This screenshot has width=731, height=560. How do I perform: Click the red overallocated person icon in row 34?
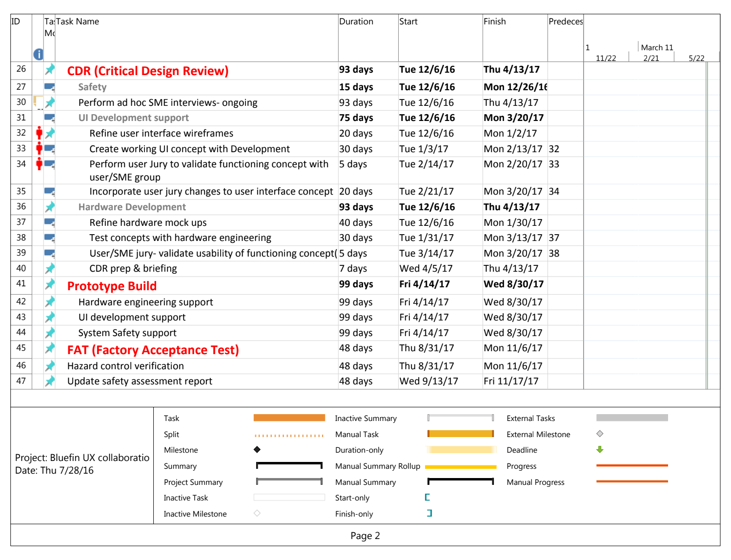pyautogui.click(x=39, y=164)
